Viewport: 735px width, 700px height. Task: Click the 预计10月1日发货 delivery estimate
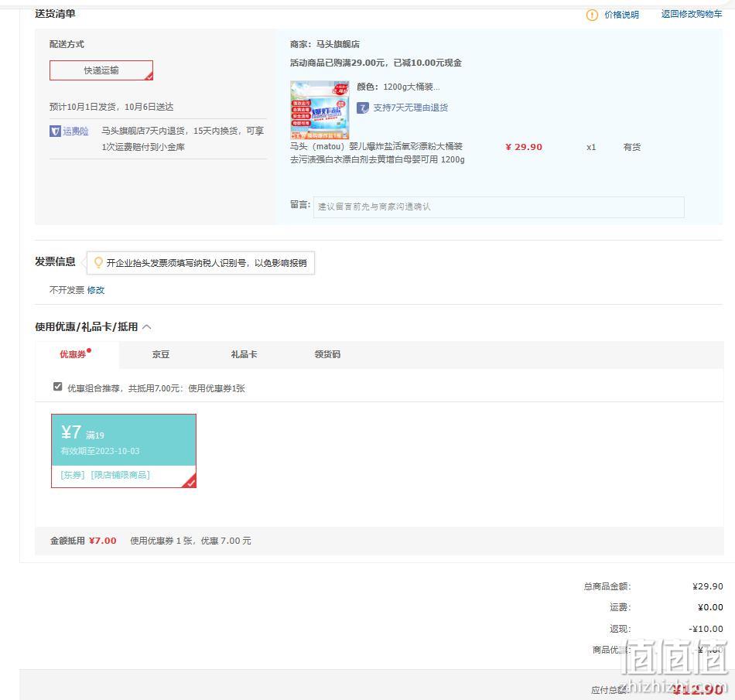click(x=111, y=107)
